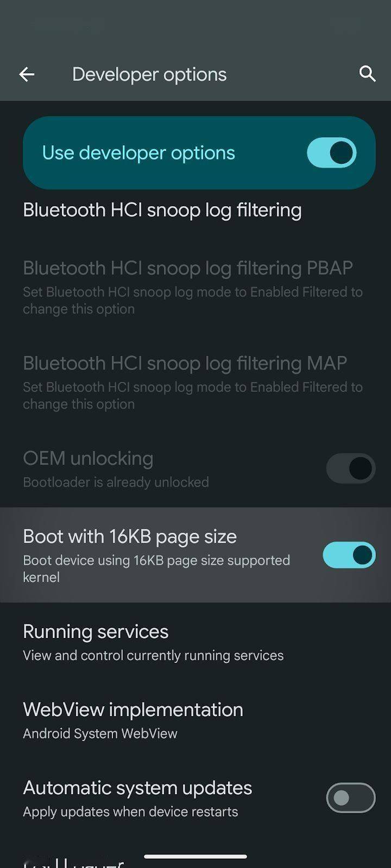This screenshot has height=868, width=391.
Task: Tap the Boot with 16KB page size title
Action: [x=130, y=537]
